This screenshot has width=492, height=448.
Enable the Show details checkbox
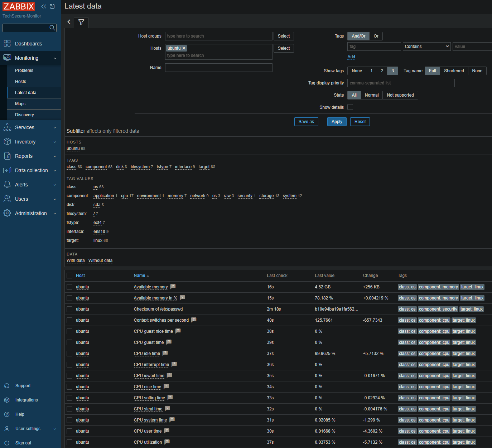pyautogui.click(x=350, y=107)
